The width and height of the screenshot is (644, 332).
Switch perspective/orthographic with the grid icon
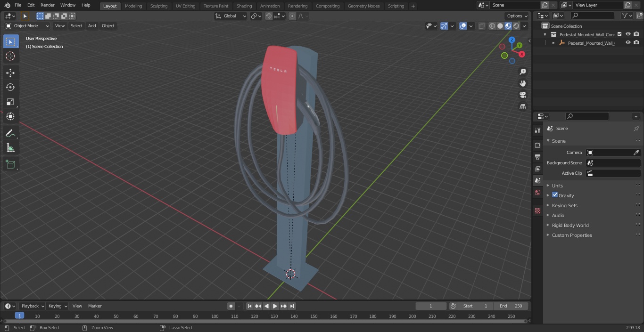pos(522,106)
